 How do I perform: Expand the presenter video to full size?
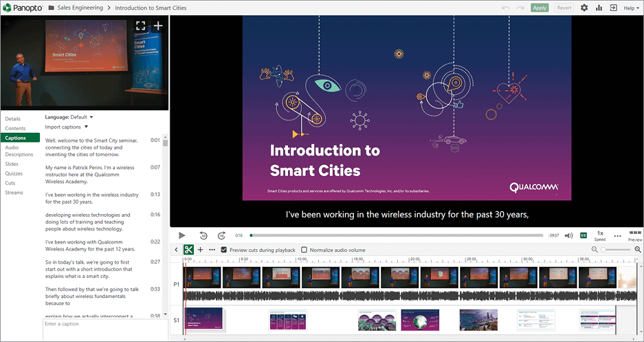140,26
